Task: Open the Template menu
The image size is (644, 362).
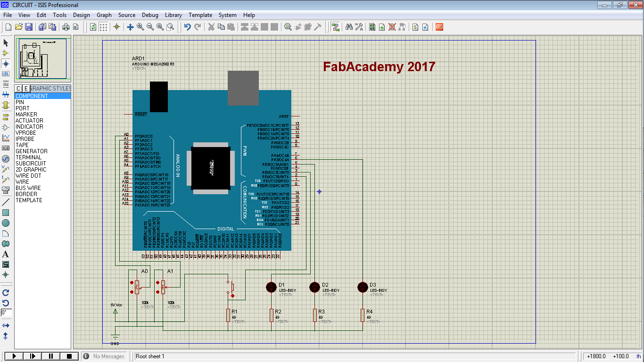Action: click(x=200, y=15)
